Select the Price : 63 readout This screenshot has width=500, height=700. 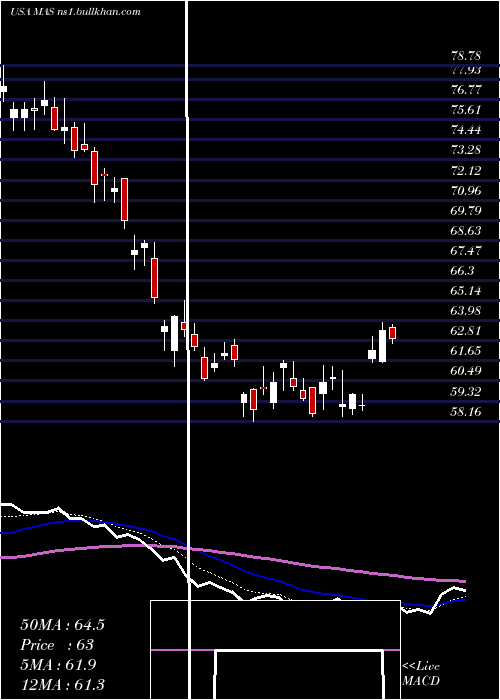click(x=57, y=645)
